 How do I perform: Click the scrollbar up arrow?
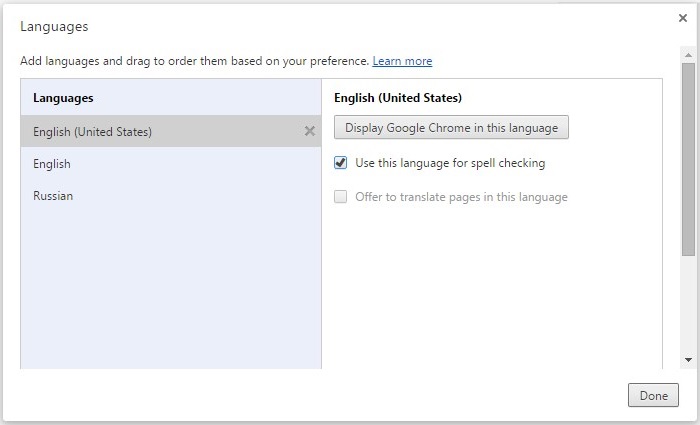pos(688,55)
